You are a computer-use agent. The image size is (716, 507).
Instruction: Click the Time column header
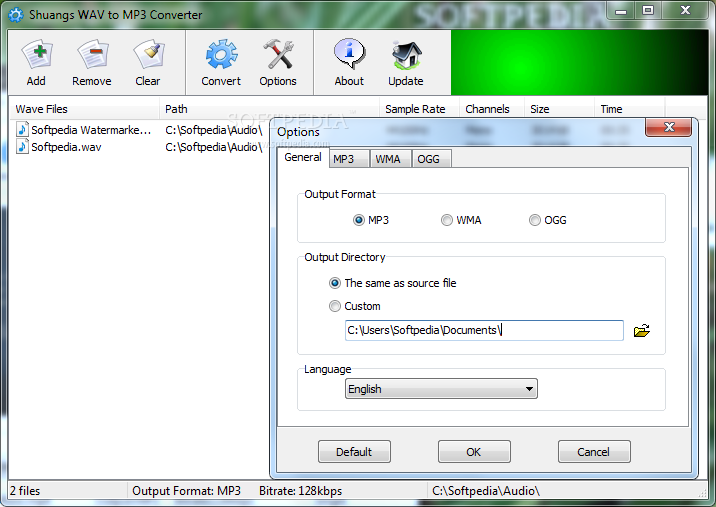630,109
